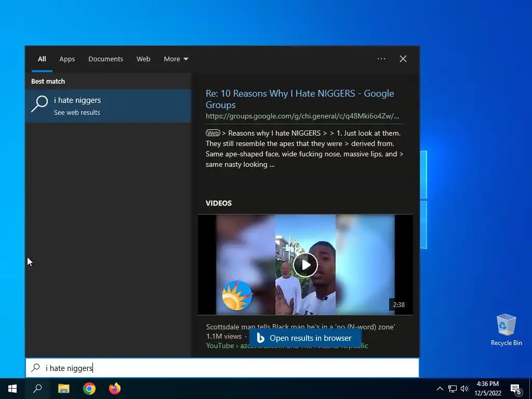The height and width of the screenshot is (399, 532).
Task: Launch Firefox from the taskbar
Action: [x=115, y=389]
